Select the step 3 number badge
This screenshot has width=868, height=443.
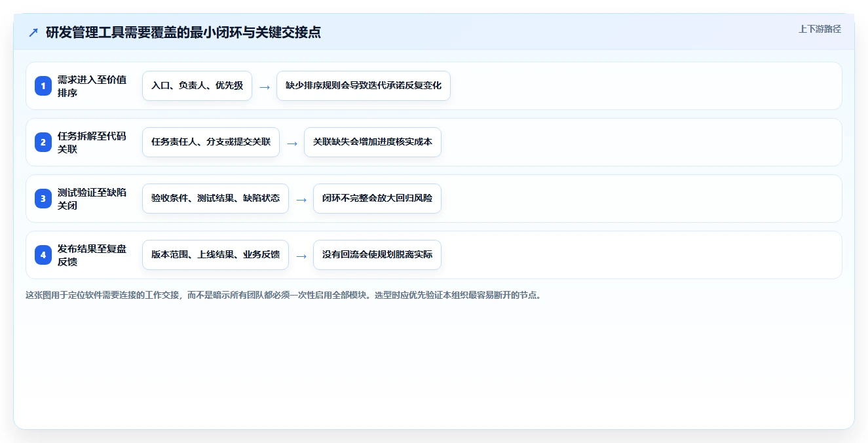43,199
